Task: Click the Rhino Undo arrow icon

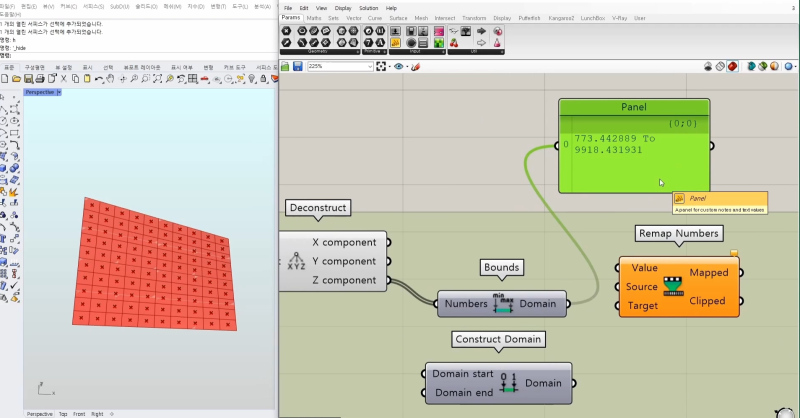Action: pyautogui.click(x=98, y=79)
